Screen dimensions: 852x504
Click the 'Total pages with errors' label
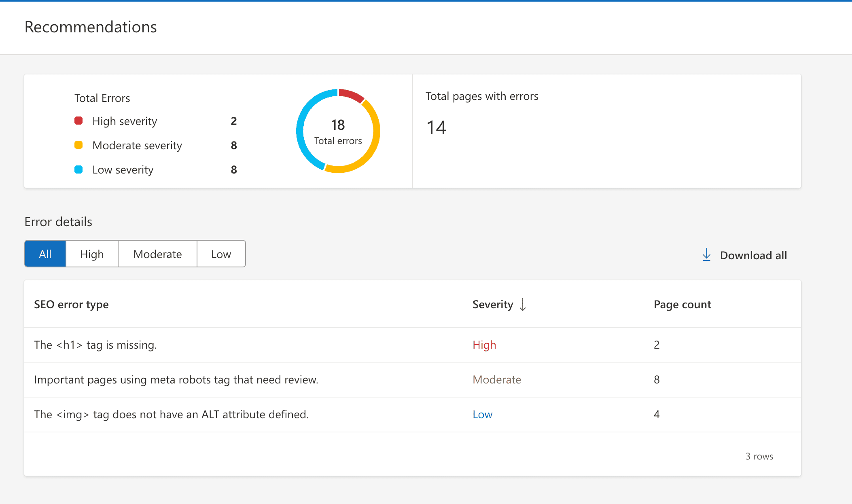[x=482, y=96]
